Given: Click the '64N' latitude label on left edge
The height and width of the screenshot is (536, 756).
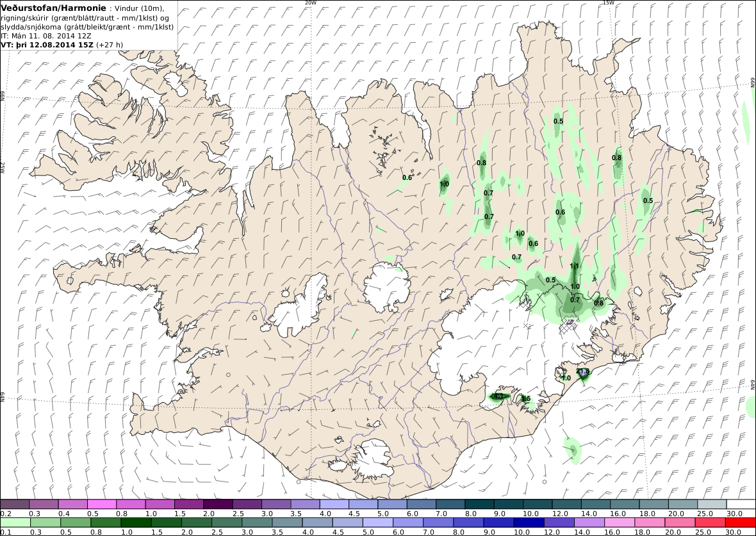Looking at the screenshot, I should pyautogui.click(x=3, y=396).
